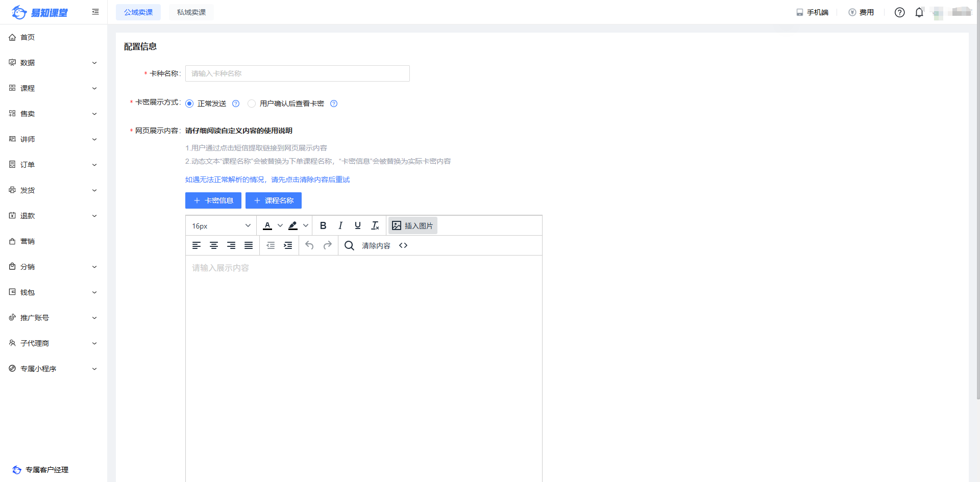Viewport: 980px width, 482px height.
Task: Switch to 私域卖课 tab
Action: pyautogui.click(x=191, y=12)
